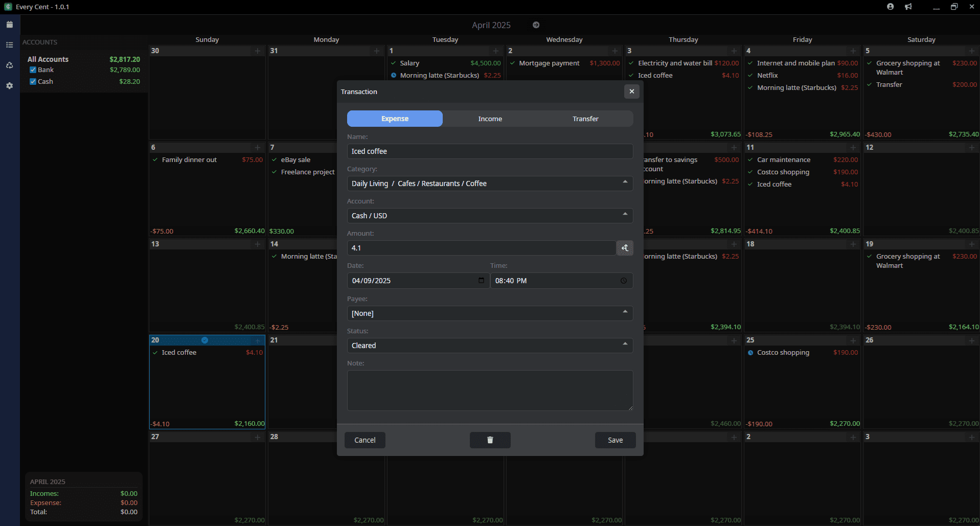980x526 pixels.
Task: Focus the Note text area
Action: tap(490, 391)
